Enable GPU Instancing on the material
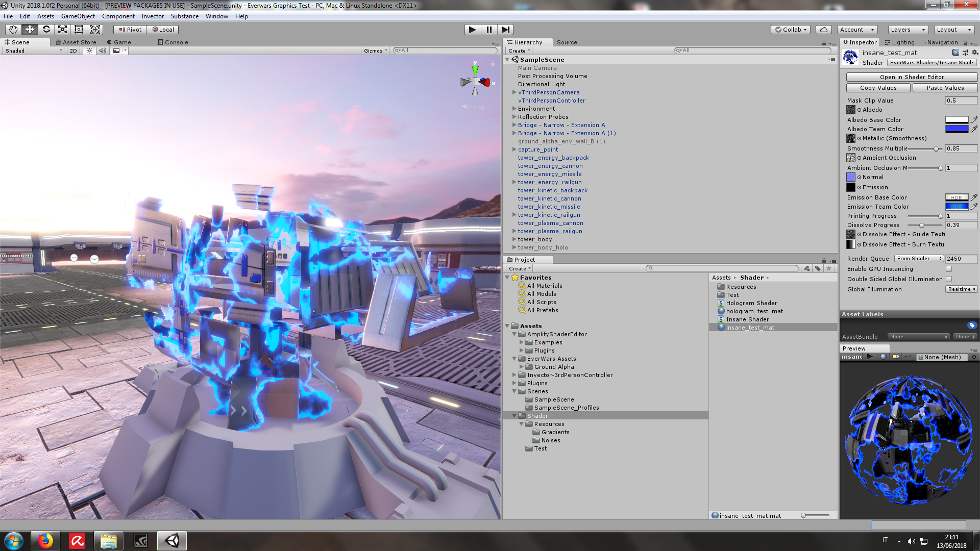Image resolution: width=980 pixels, height=551 pixels. (949, 269)
